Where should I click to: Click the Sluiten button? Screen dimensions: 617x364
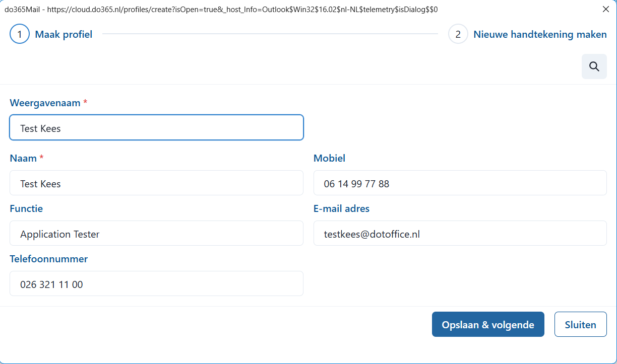click(x=580, y=325)
